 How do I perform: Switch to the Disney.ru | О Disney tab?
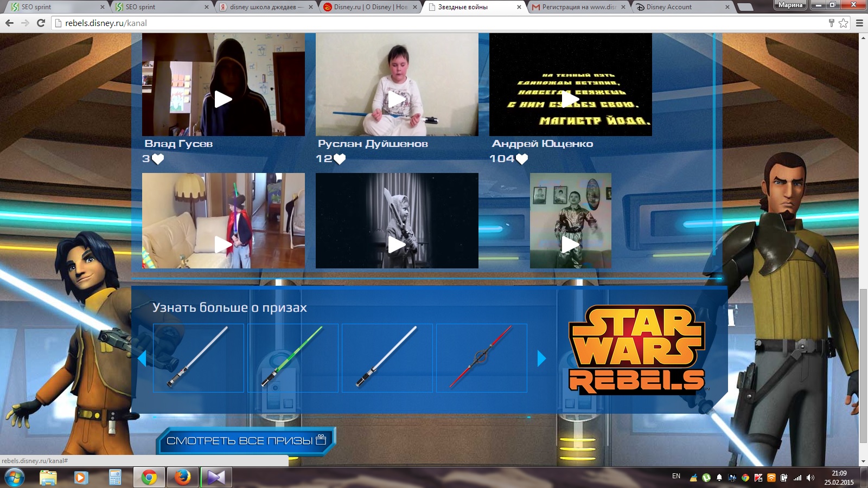coord(371,7)
